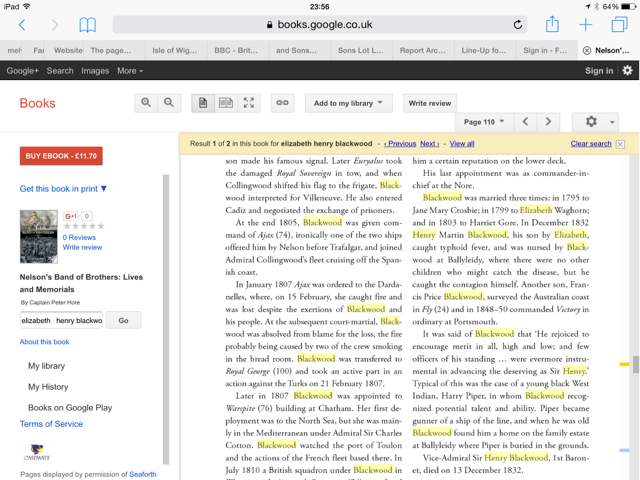Open Search in the Google bar
640x480 pixels.
pos(60,71)
